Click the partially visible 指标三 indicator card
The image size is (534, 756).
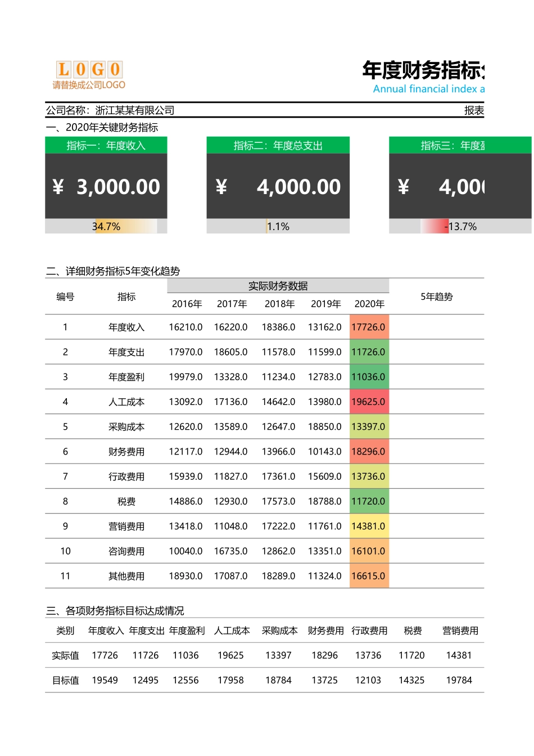pos(461,186)
